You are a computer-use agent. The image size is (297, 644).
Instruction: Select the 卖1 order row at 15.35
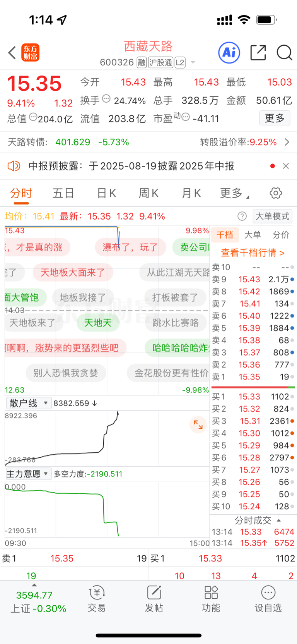click(x=253, y=377)
